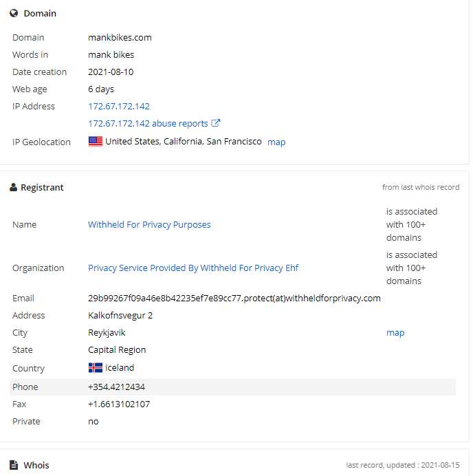Click the date creation value 2021-08-10
This screenshot has width=473, height=476.
point(111,72)
